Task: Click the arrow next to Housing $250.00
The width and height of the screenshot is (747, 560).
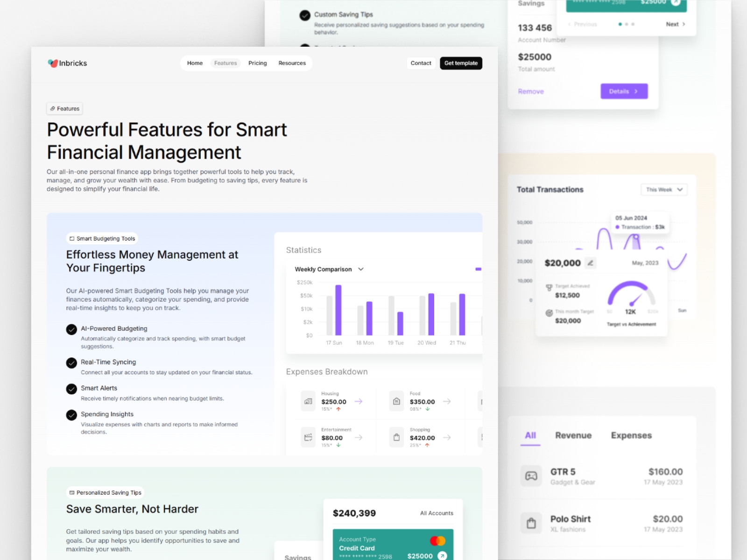Action: [x=359, y=401]
